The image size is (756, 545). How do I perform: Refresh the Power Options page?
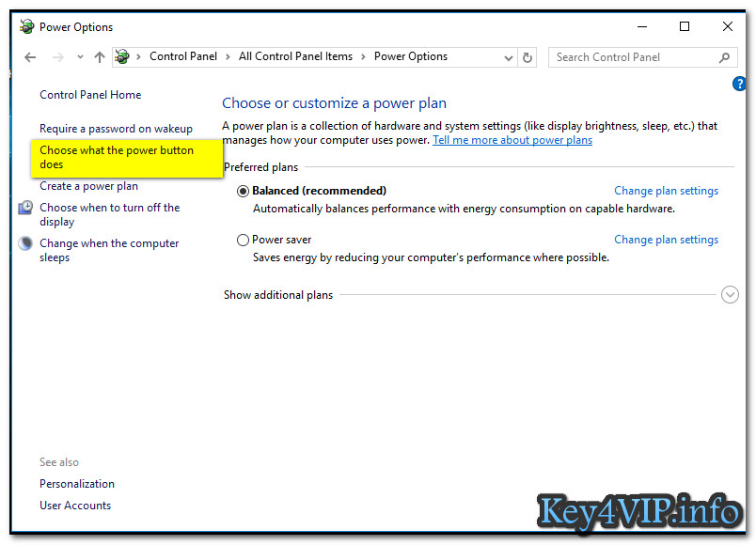pos(528,57)
